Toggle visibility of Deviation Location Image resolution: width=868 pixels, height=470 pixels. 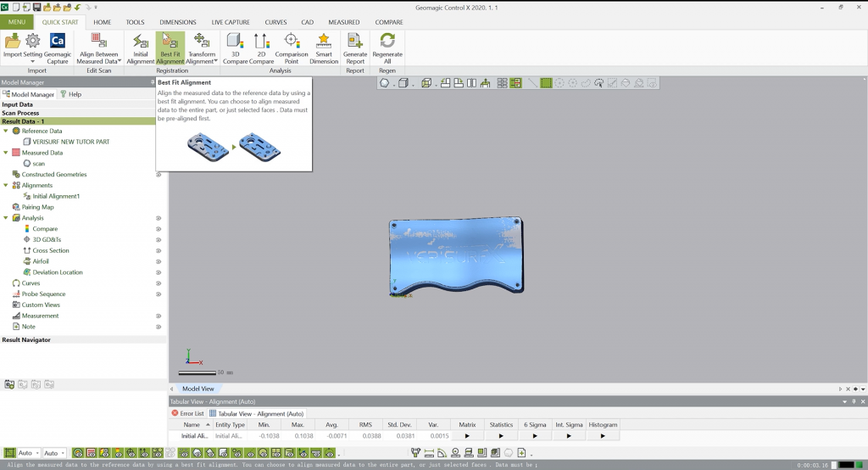[x=159, y=272]
